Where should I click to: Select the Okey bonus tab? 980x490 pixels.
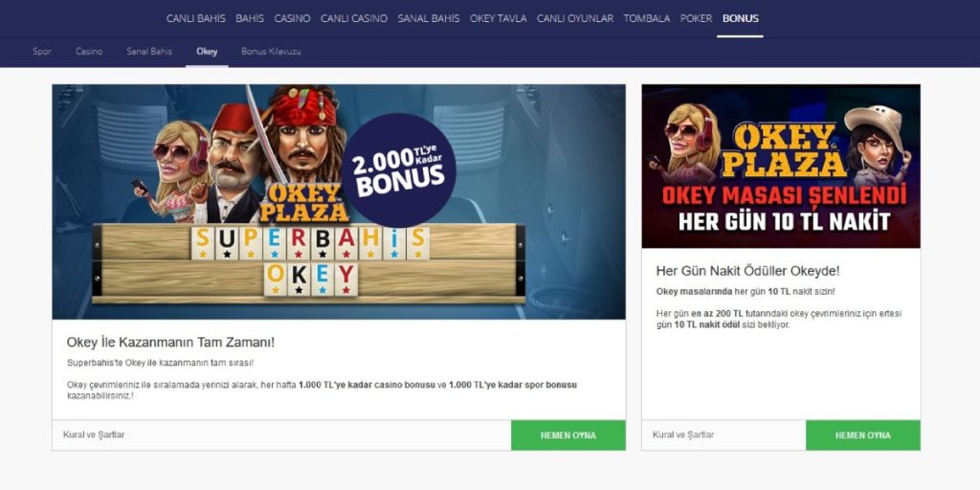(207, 52)
